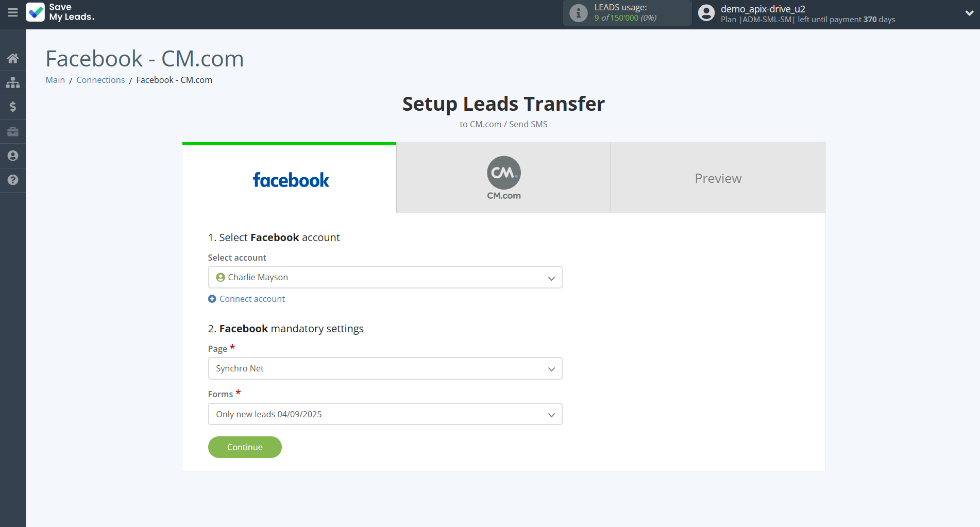Image resolution: width=980 pixels, height=527 pixels.
Task: Click the info icon in LEADS usage panel
Action: pyautogui.click(x=578, y=13)
